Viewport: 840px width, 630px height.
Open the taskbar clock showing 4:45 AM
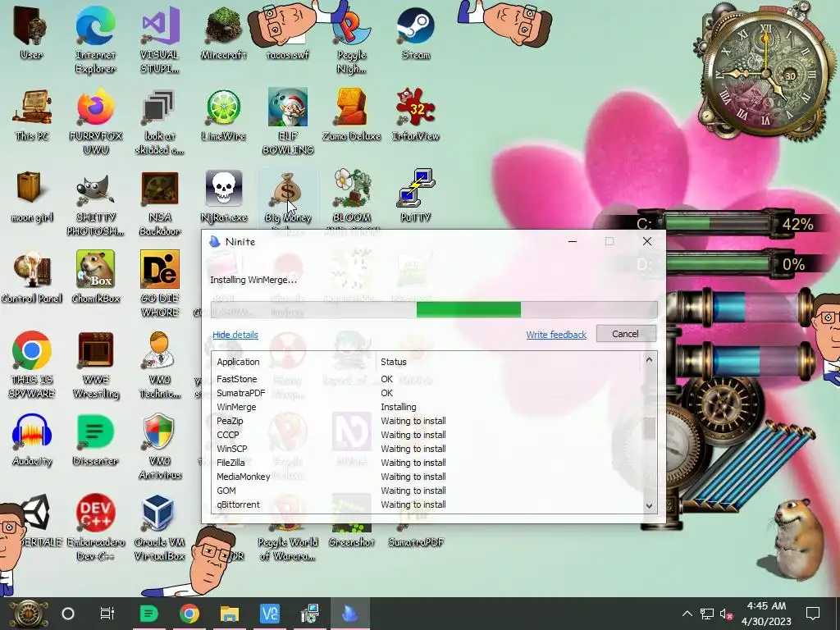(x=766, y=614)
